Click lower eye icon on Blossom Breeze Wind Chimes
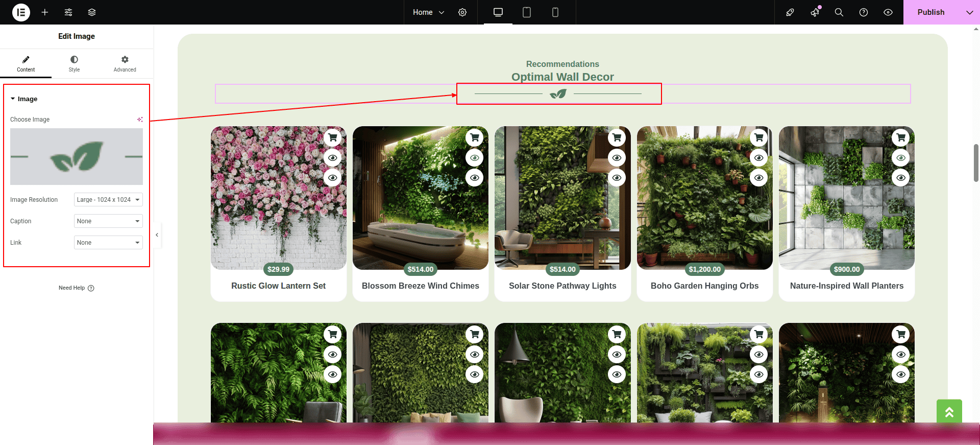Viewport: 980px width, 445px height. 475,177
